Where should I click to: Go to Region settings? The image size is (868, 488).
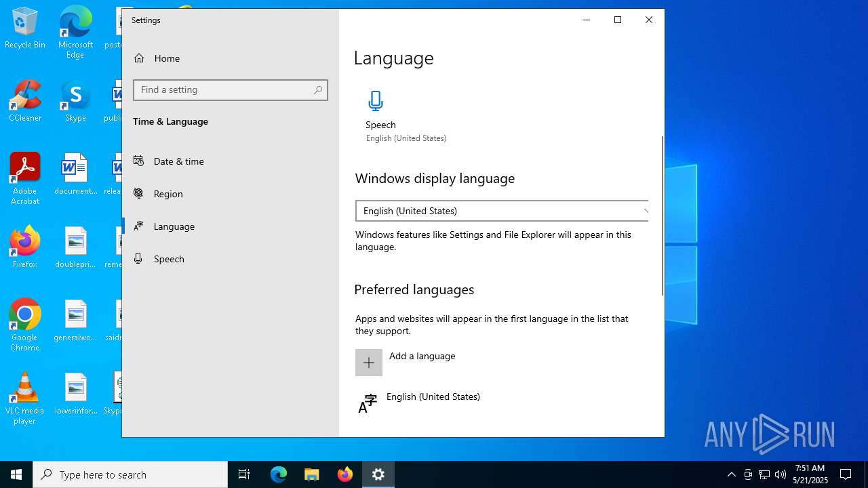coord(231,194)
